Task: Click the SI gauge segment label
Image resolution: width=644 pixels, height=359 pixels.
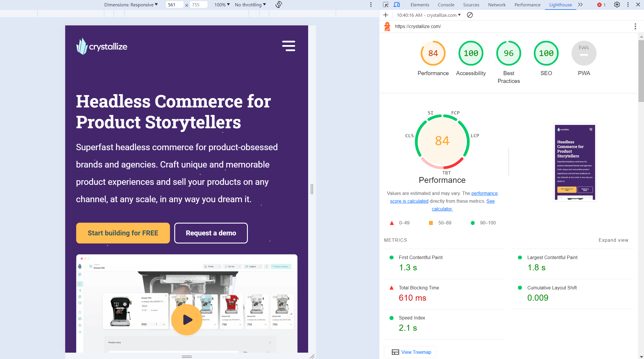Action: (430, 113)
